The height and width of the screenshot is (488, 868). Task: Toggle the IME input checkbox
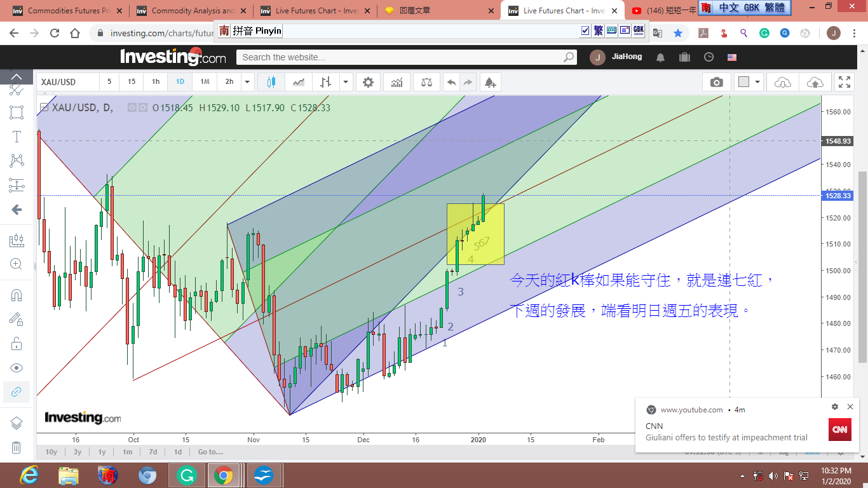(585, 30)
